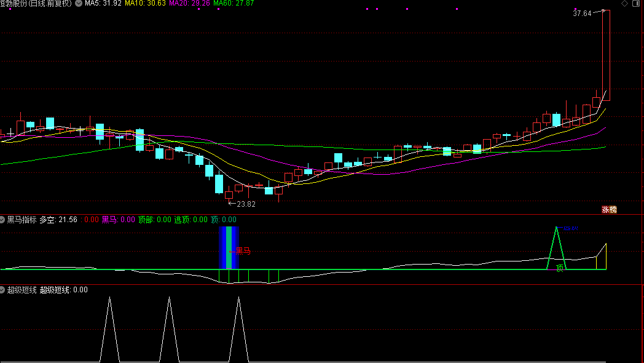Click the MA5: 31.92 moving average label
Image resolution: width=644 pixels, height=363 pixels.
coord(103,3)
